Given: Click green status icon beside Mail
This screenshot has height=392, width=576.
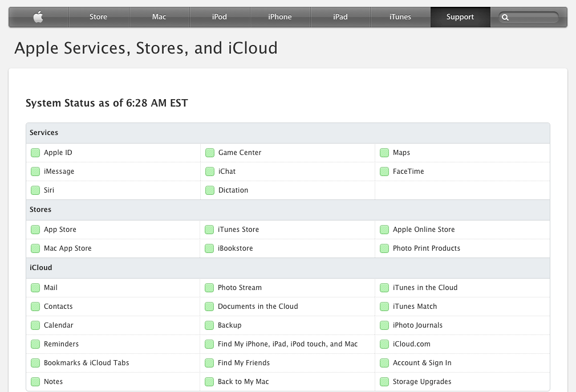Looking at the screenshot, I should point(35,288).
